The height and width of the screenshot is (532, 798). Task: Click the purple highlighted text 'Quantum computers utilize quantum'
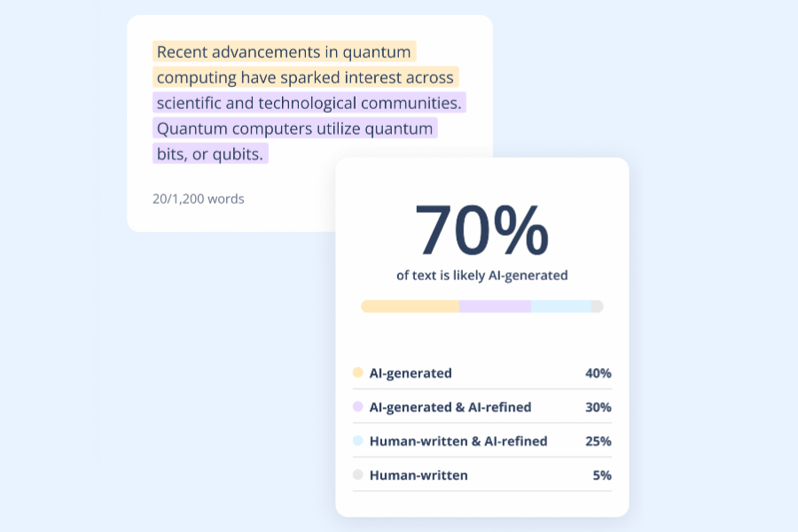(x=295, y=129)
